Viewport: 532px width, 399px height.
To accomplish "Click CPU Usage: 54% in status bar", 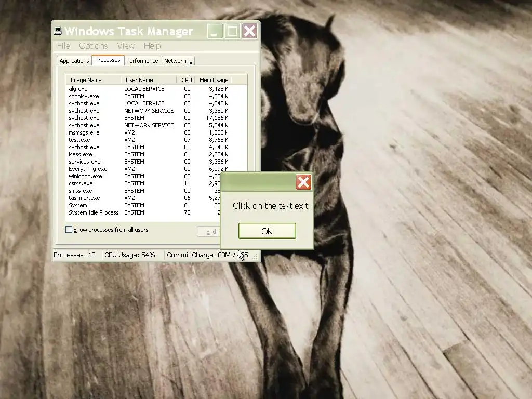I will 130,255.
